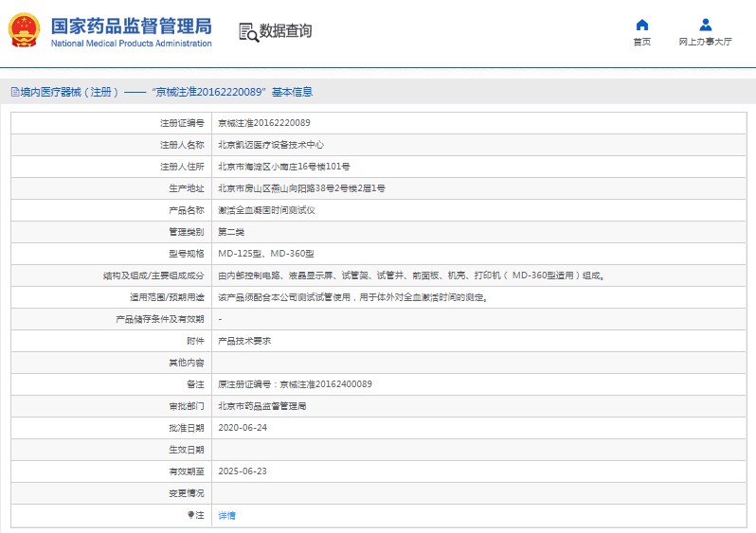Viewport: 756px width, 533px height.
Task: Select the remark 原注册证编号：京械注准20162400089
Action: (295, 384)
